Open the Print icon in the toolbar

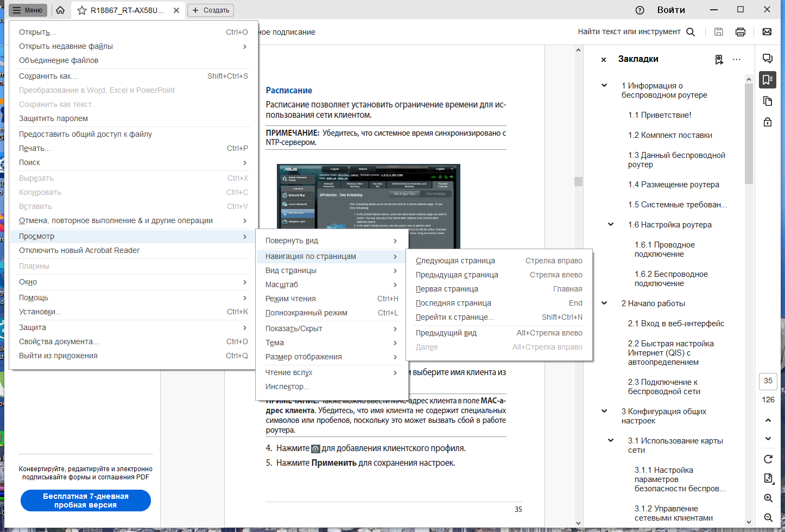point(740,31)
